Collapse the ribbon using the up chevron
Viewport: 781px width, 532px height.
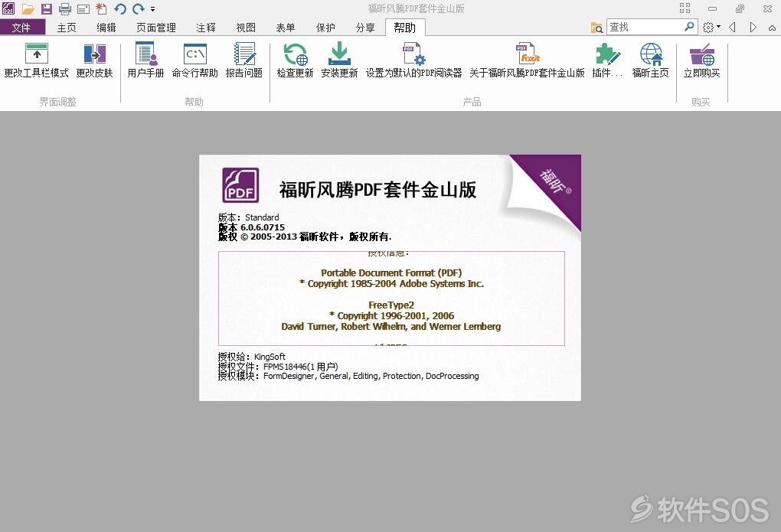(772, 28)
